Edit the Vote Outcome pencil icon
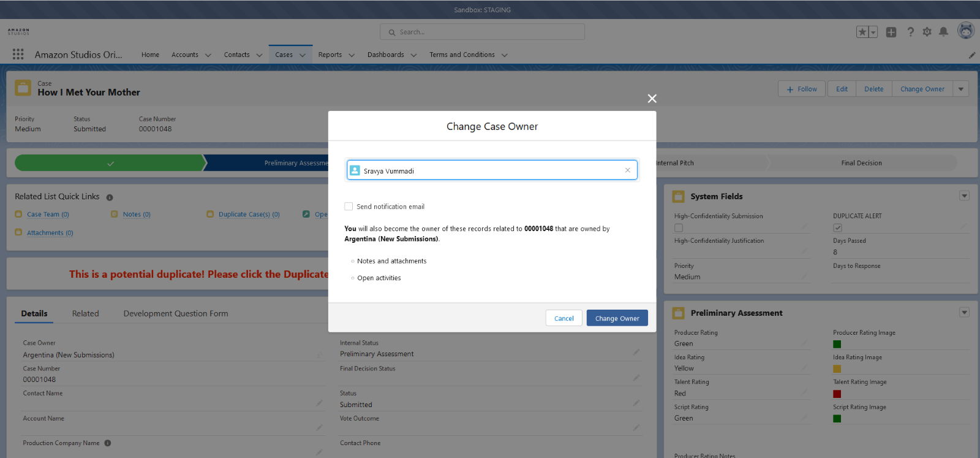Screen dimensions: 980x458 pos(636,427)
